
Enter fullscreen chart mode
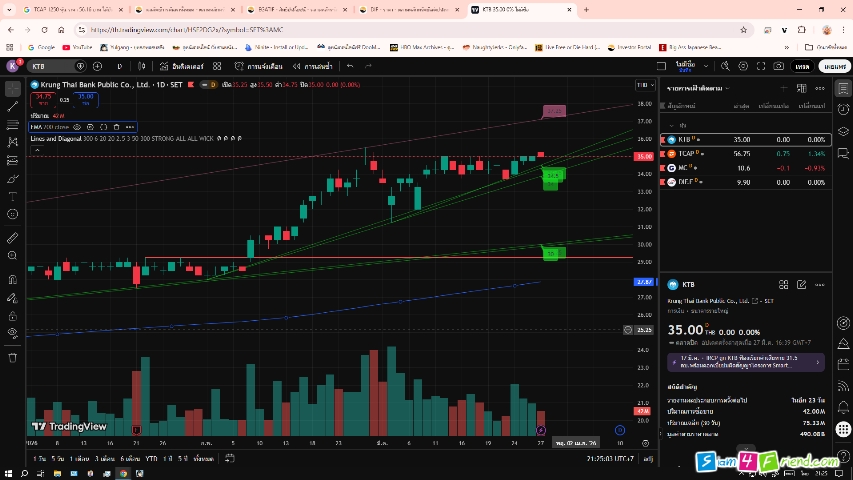760,66
